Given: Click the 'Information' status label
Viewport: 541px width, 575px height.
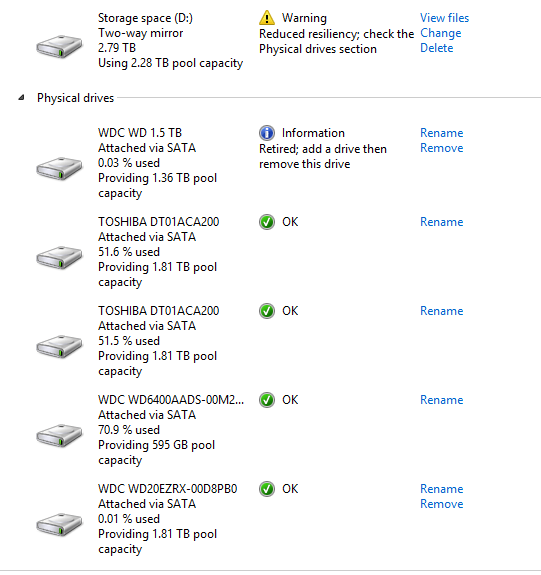Looking at the screenshot, I should 313,133.
